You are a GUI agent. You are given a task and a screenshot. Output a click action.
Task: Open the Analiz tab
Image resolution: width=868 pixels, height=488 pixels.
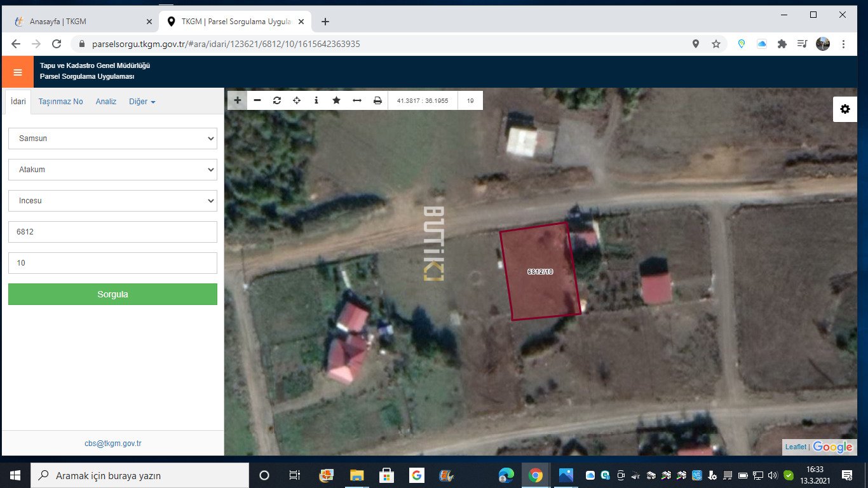[x=106, y=102]
